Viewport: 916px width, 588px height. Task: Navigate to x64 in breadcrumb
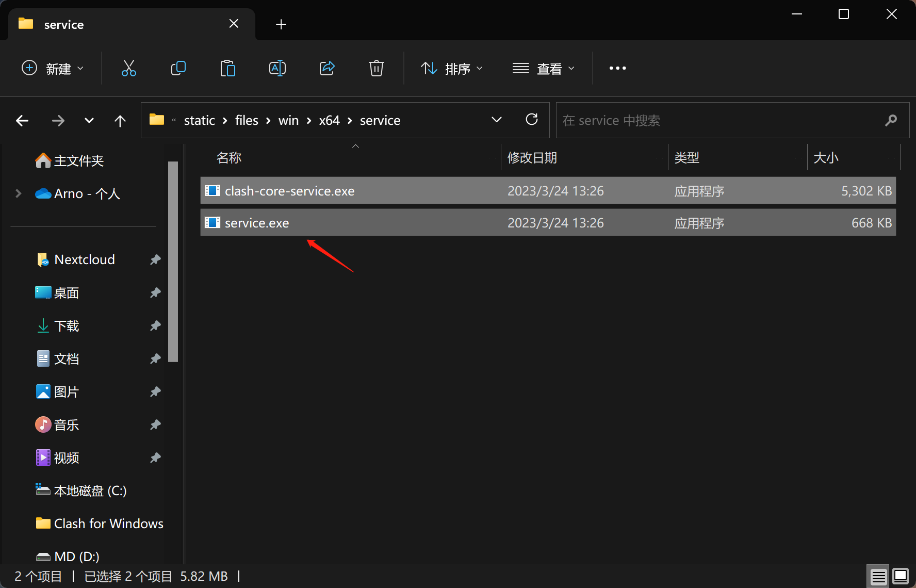pyautogui.click(x=329, y=120)
